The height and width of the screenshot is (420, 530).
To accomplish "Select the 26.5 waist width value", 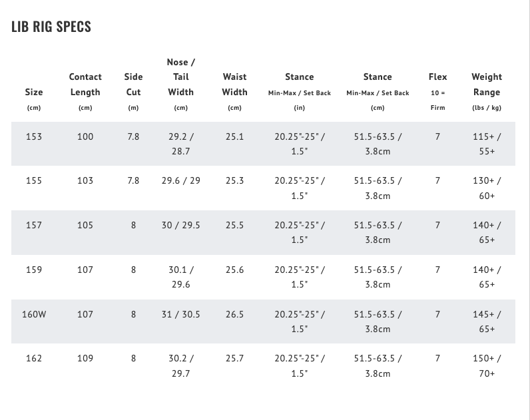I will 234,314.
